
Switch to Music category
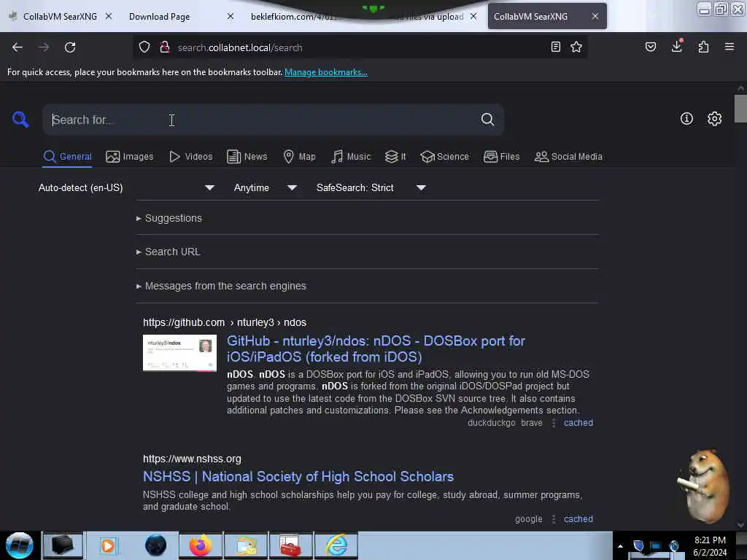(351, 157)
